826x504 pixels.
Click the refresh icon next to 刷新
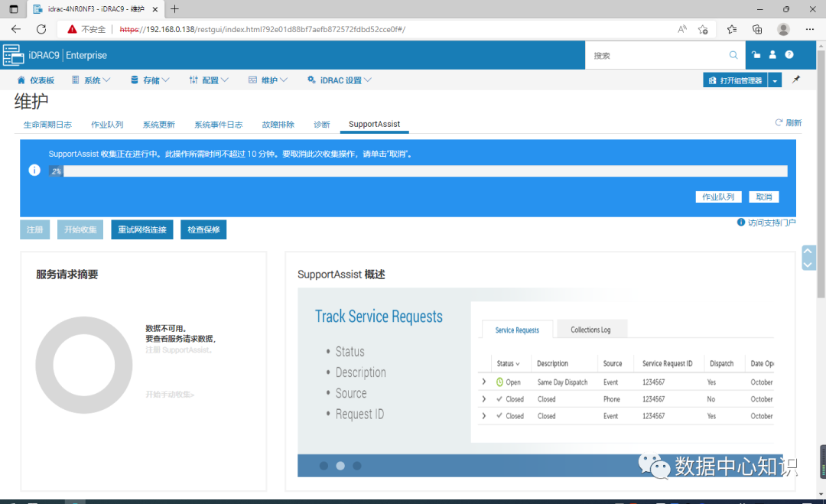(x=779, y=122)
